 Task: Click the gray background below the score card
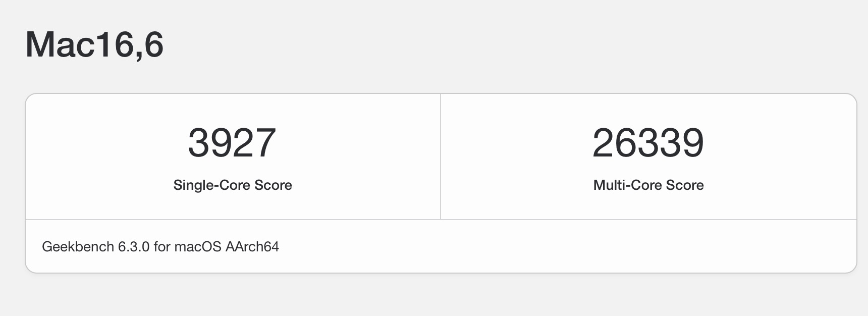[434, 296]
